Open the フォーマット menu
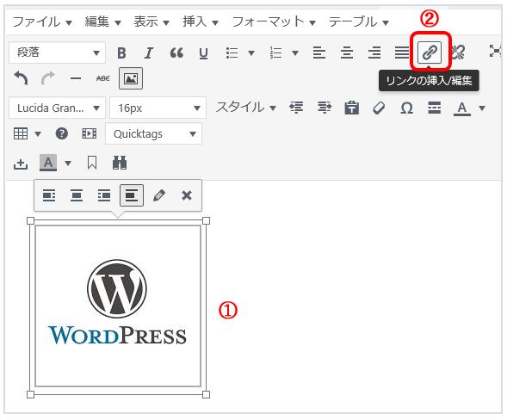Viewport: 507px width, 420px height. point(274,22)
